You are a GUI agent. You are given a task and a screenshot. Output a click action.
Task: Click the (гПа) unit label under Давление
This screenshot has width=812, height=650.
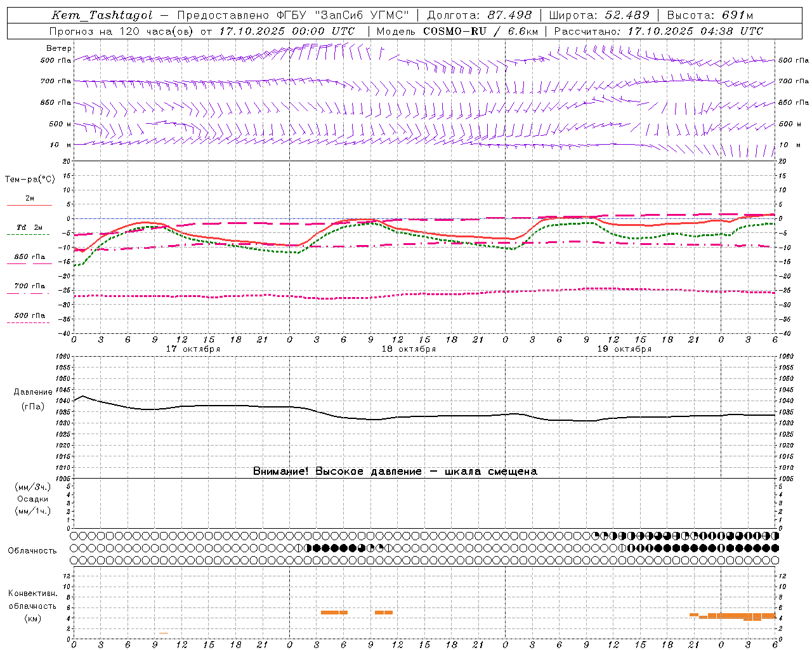pos(33,407)
